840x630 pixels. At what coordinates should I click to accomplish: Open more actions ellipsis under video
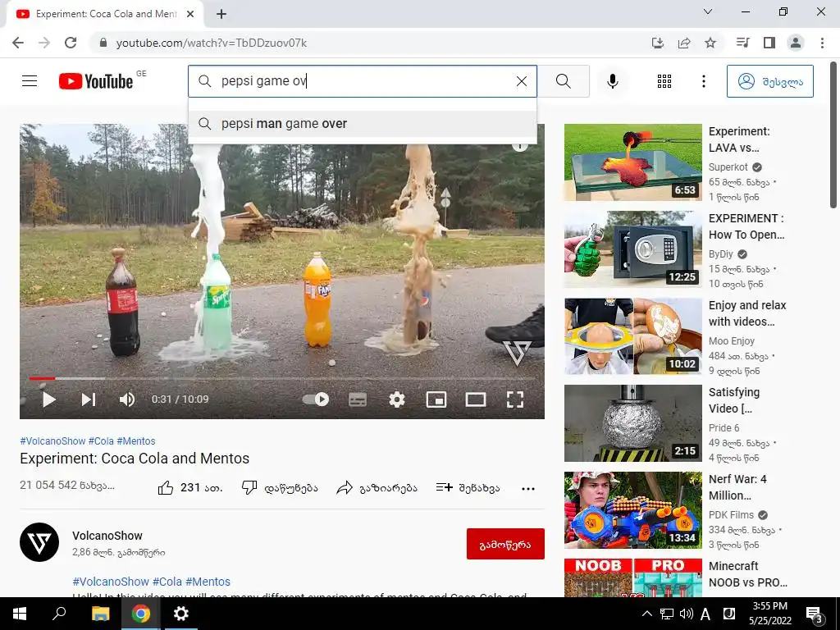tap(528, 489)
